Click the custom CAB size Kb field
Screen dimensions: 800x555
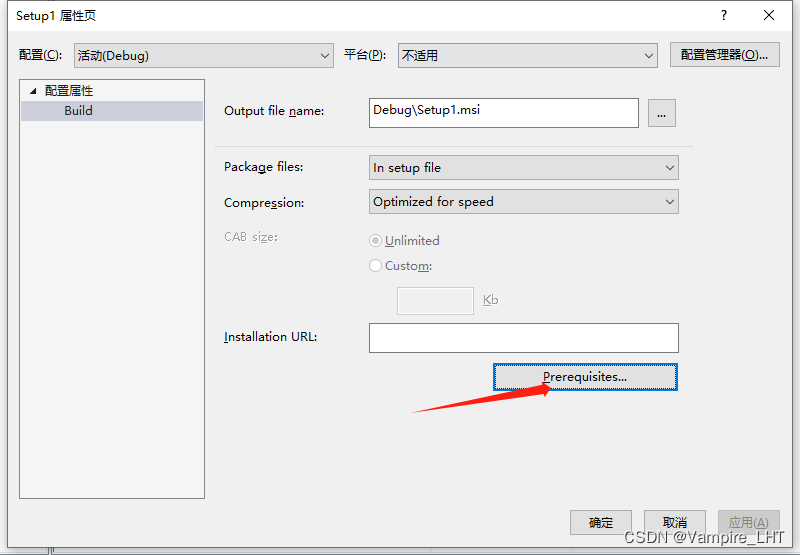click(435, 300)
